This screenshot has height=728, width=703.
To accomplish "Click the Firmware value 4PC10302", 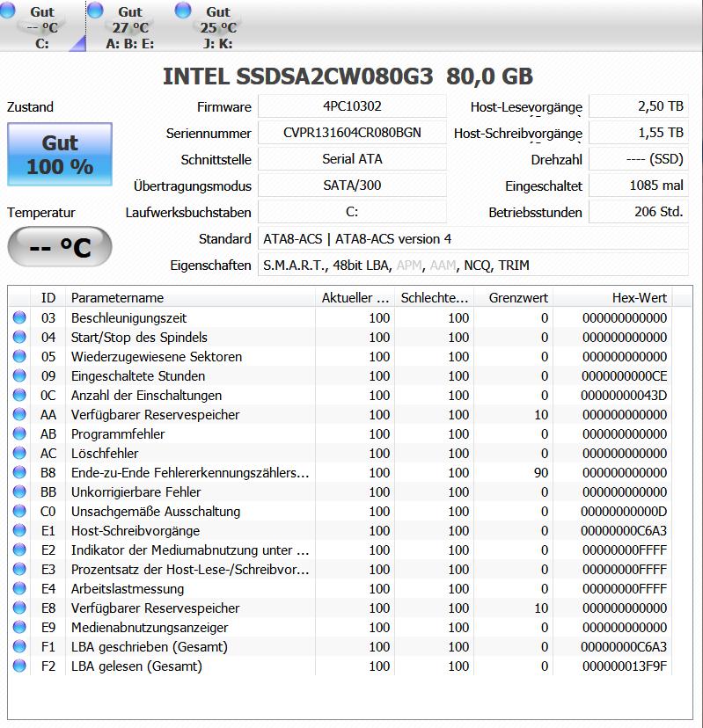I will point(352,106).
